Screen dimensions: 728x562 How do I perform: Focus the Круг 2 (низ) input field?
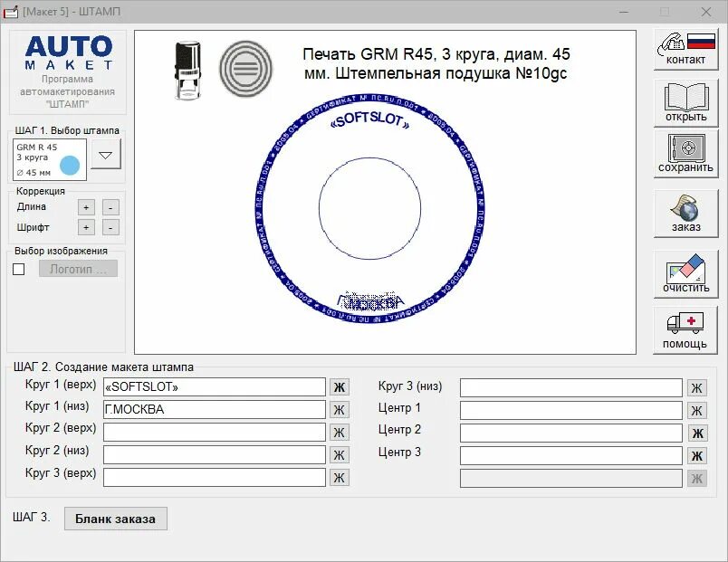[214, 455]
